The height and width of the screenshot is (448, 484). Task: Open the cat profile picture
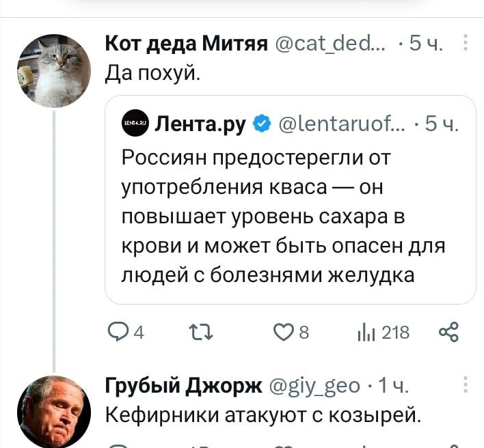[53, 70]
